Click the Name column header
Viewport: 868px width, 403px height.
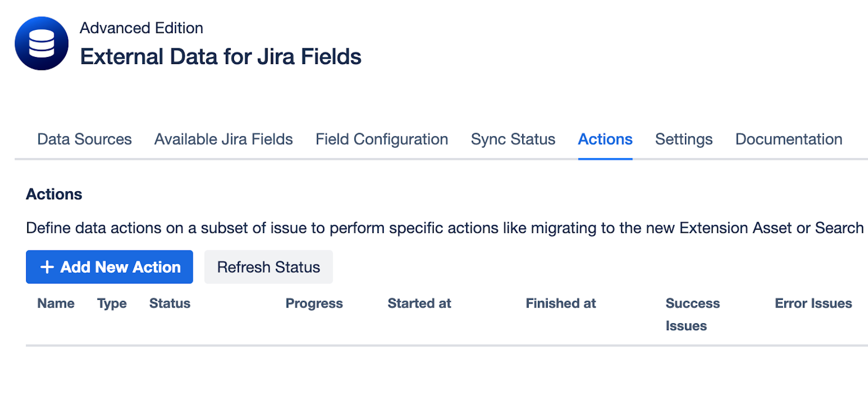(56, 303)
